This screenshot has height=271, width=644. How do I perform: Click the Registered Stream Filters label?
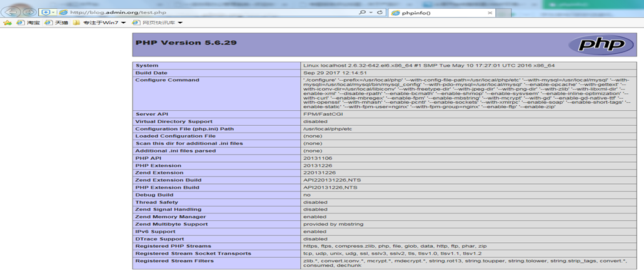coord(174,261)
